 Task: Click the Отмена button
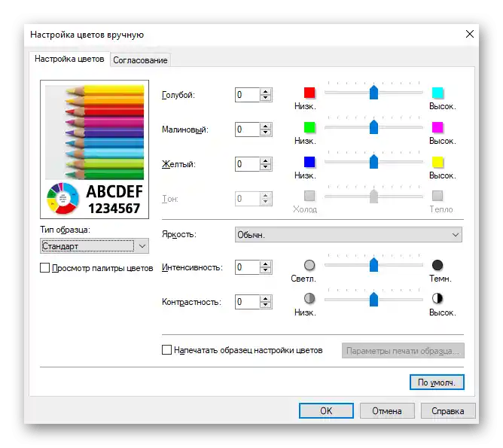coord(387,411)
